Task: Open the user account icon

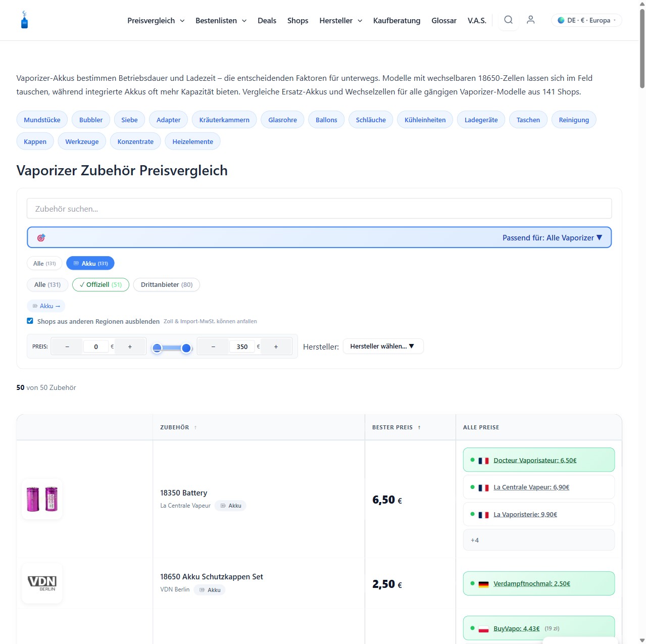Action: point(530,20)
